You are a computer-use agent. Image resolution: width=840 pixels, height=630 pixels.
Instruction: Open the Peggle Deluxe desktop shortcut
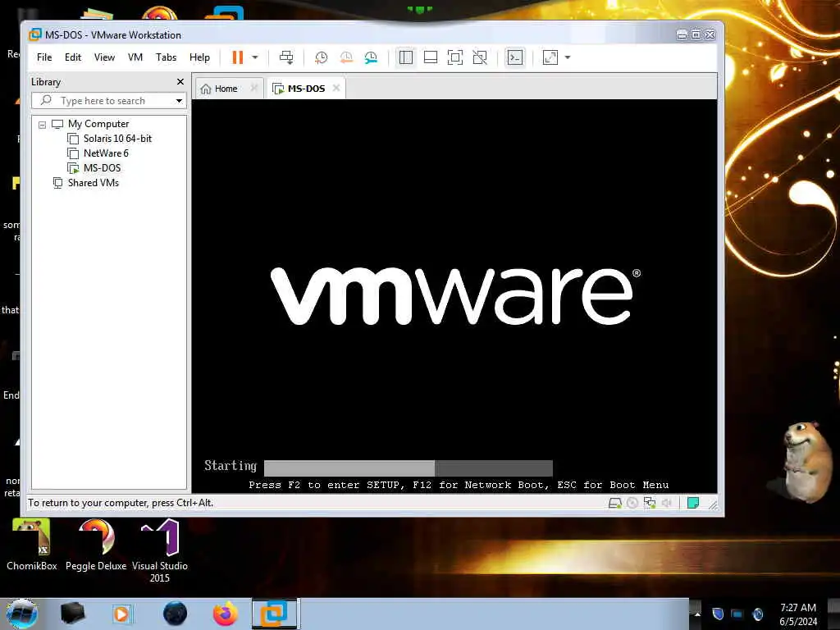click(96, 545)
